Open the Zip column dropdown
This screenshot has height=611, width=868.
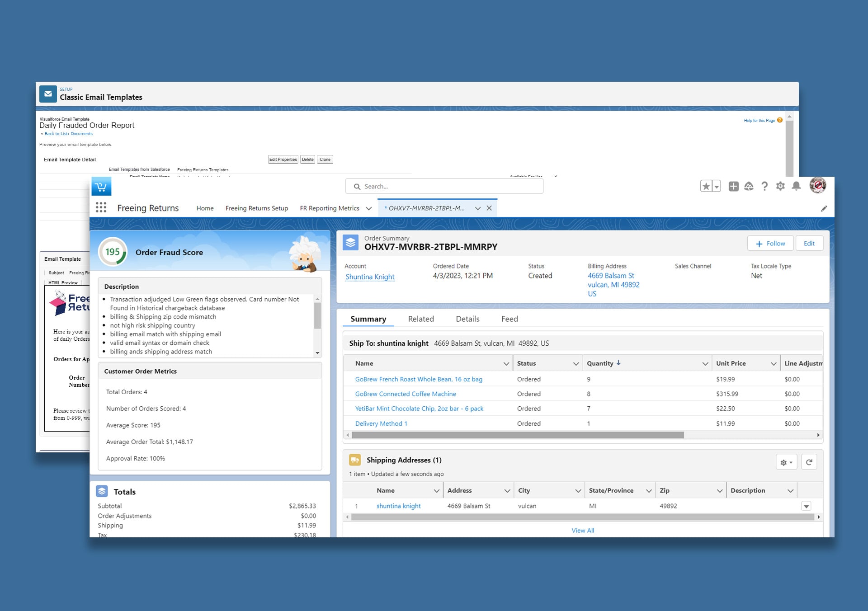pos(720,491)
